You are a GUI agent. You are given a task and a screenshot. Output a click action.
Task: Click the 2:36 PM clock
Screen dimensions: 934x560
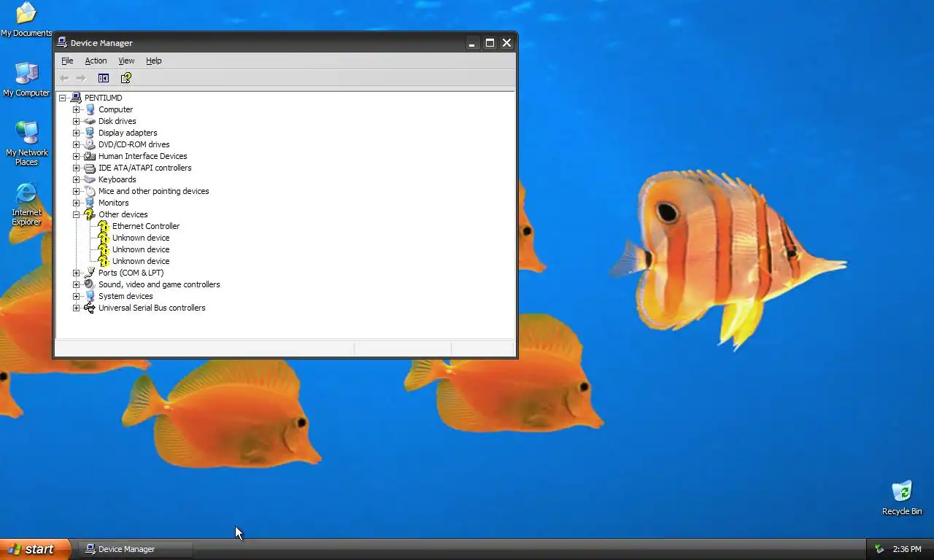pyautogui.click(x=907, y=549)
